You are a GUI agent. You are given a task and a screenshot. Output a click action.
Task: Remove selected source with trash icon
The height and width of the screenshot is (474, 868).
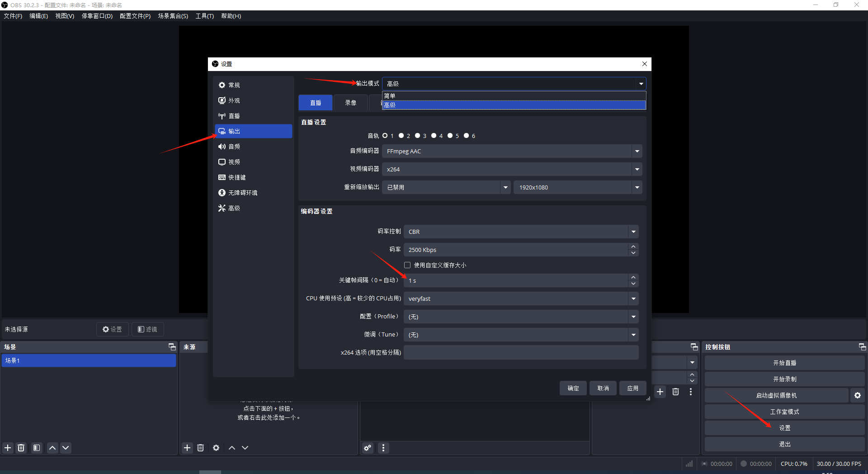tap(200, 448)
